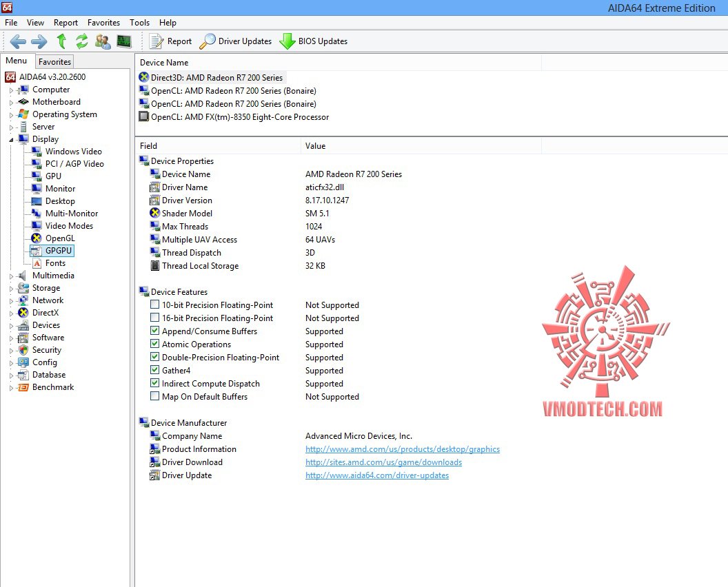Open the sites.amd.com Driver Download link
Screen dimensions: 728x587
[383, 462]
